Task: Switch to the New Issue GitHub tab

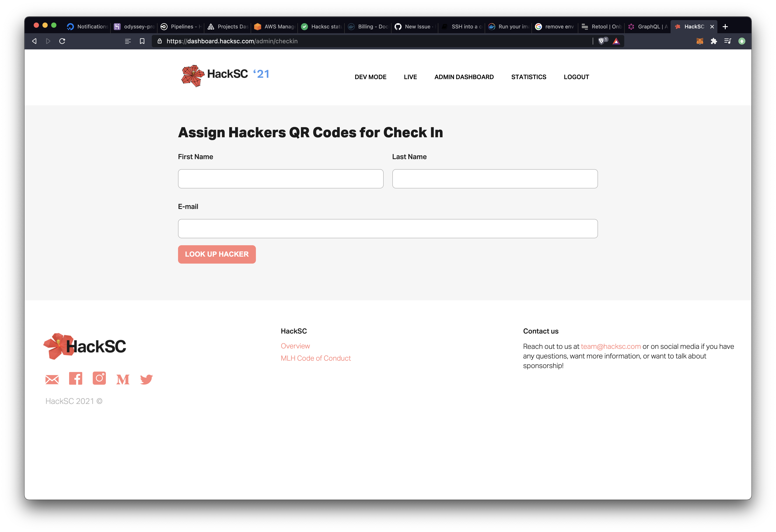Action: [415, 27]
